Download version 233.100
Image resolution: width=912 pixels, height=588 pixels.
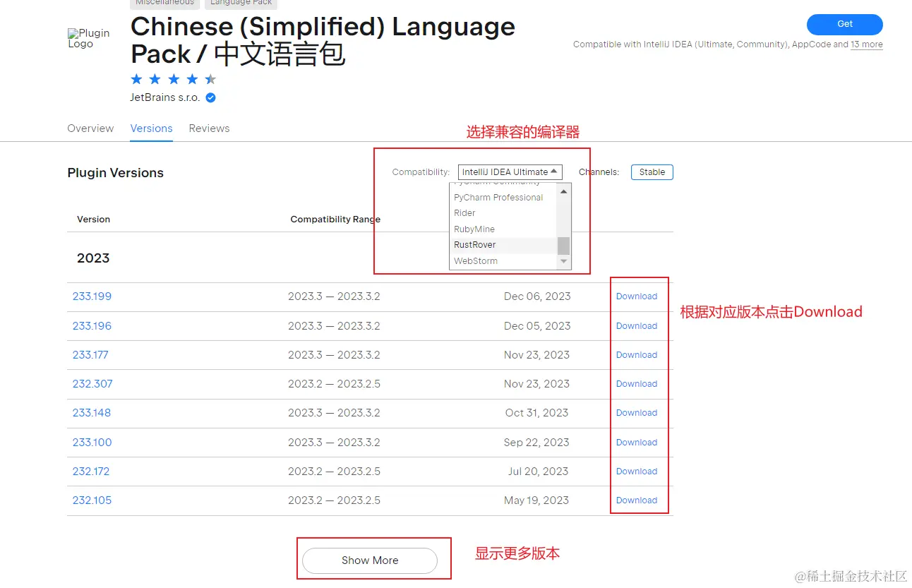pyautogui.click(x=636, y=443)
